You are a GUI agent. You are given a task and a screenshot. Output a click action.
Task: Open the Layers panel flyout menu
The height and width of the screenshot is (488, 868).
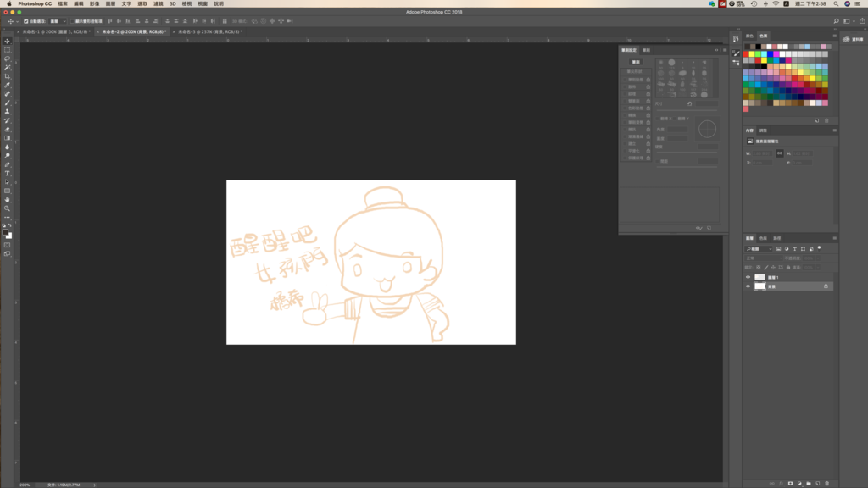(835, 238)
